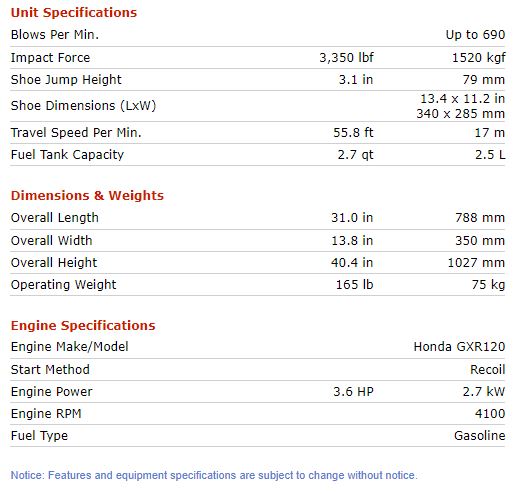This screenshot has height=494, width=521.
Task: Click the Honda GXR120 engine model text
Action: pos(459,347)
